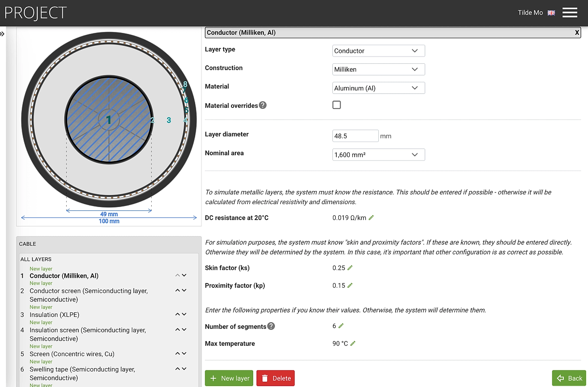The height and width of the screenshot is (387, 588).
Task: Select Insulation screen layer in list
Action: point(88,334)
